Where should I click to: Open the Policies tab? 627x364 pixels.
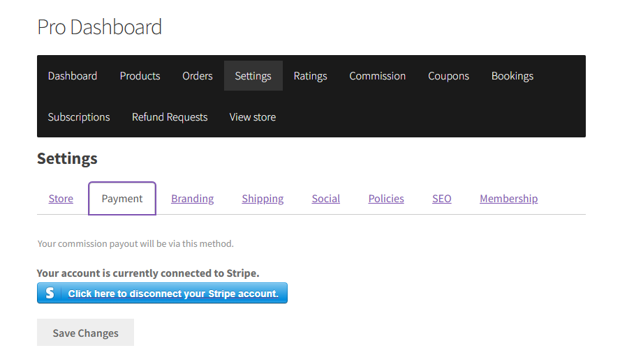pyautogui.click(x=386, y=199)
